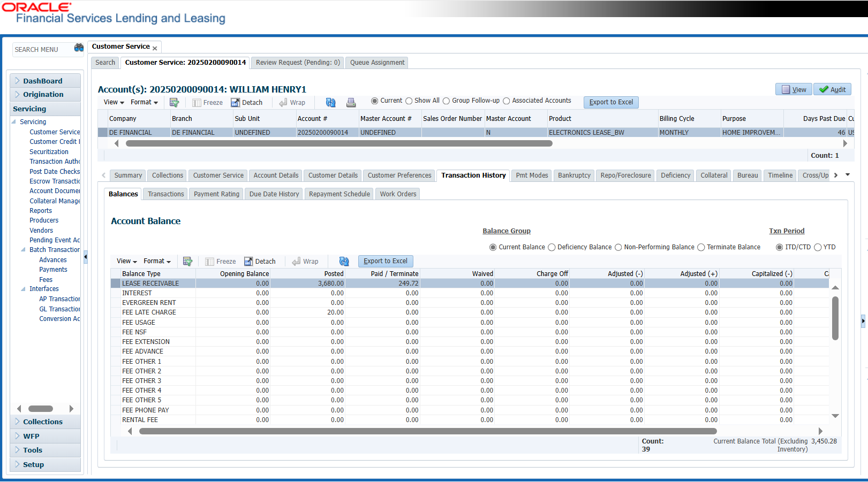Image resolution: width=868 pixels, height=482 pixels.
Task: Select the Deficiency Balance radio button
Action: [x=552, y=247]
